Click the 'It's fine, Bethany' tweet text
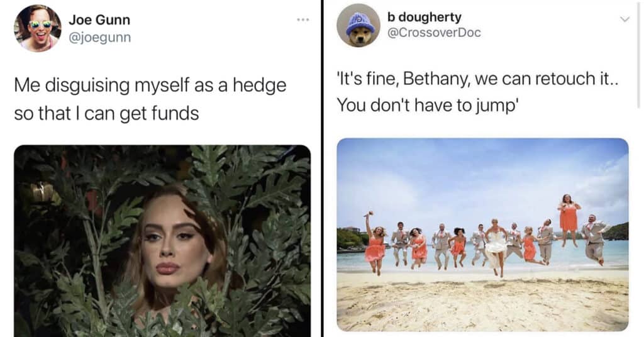The height and width of the screenshot is (337, 644). [x=477, y=79]
